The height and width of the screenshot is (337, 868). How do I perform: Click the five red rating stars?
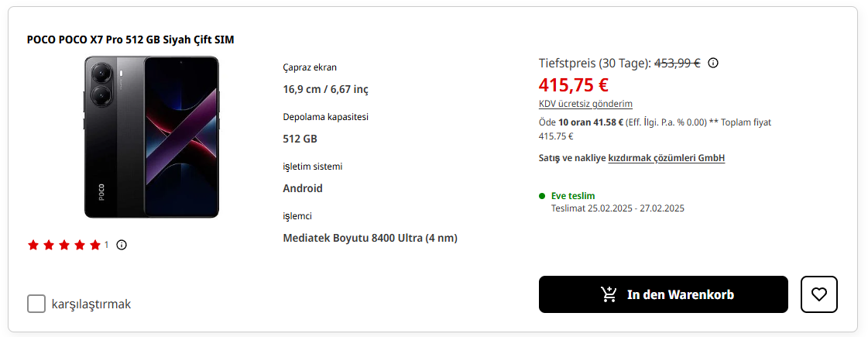click(64, 245)
